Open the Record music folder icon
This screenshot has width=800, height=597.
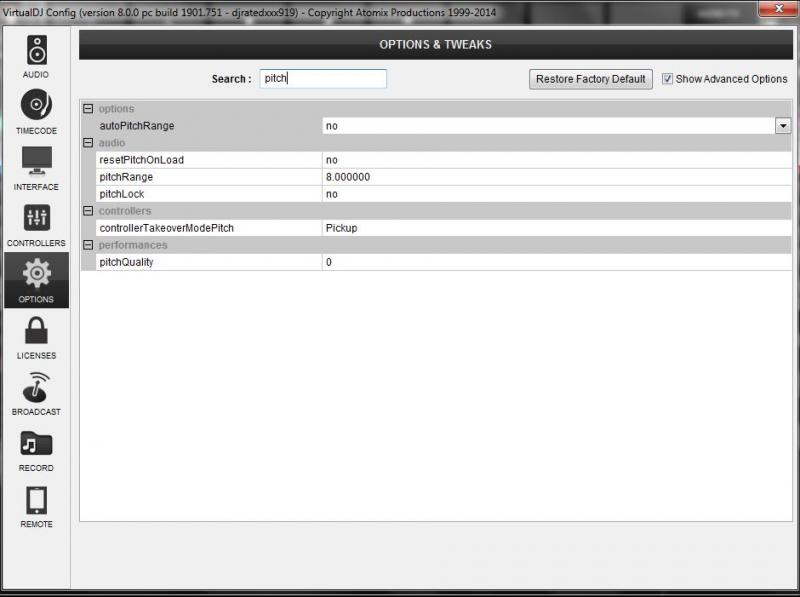[x=36, y=443]
